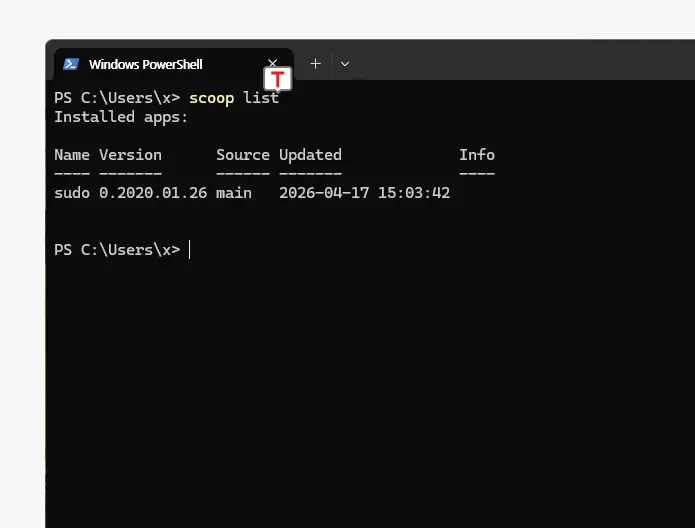Click the sudo app name entry
695x528 pixels.
[x=72, y=193]
